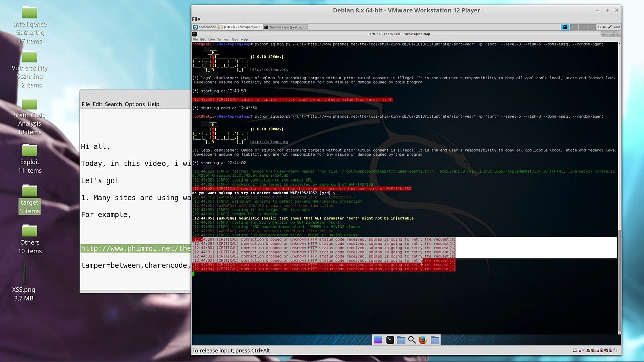Click VMware window title 'Debian 8.x 64-bit'
This screenshot has width=644, height=362.
pos(407,10)
